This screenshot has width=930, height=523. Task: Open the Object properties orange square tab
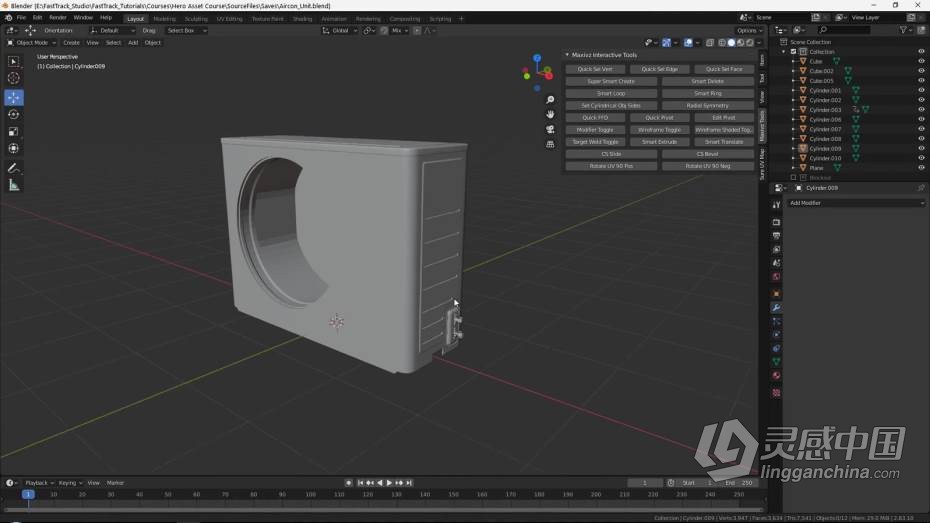(776, 294)
